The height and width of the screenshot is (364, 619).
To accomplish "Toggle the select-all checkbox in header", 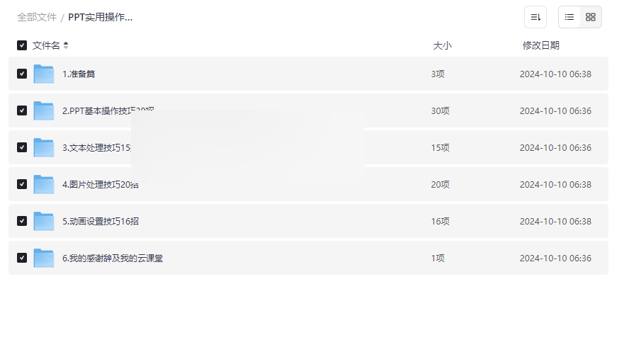I will coord(22,45).
